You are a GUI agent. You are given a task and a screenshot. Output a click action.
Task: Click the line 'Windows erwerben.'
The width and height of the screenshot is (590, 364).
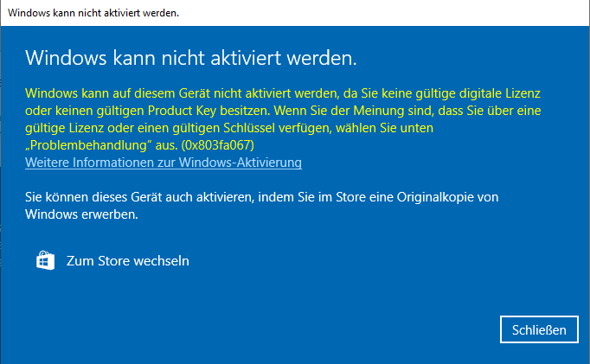click(x=81, y=214)
